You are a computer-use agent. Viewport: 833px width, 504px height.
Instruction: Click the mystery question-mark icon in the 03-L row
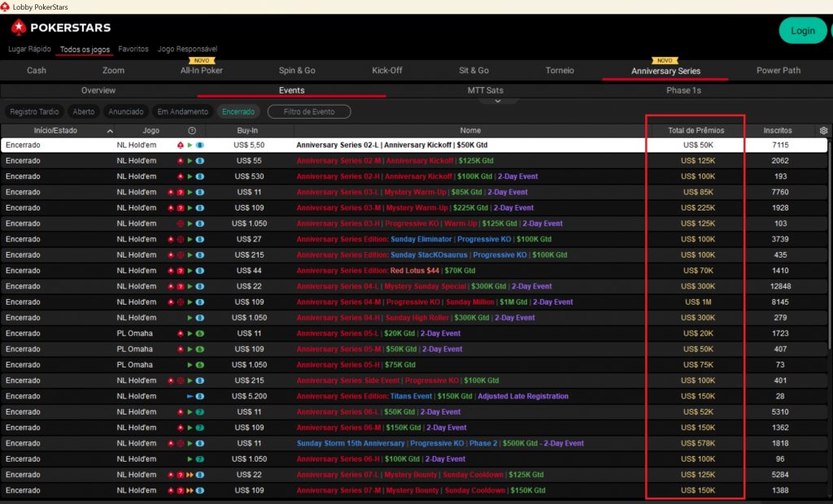pyautogui.click(x=180, y=193)
